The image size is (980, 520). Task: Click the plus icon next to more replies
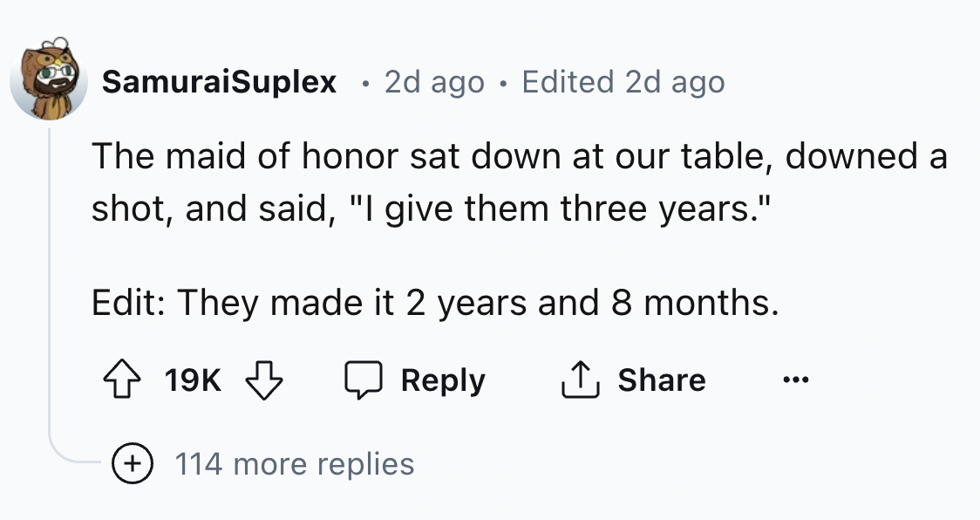point(132,463)
